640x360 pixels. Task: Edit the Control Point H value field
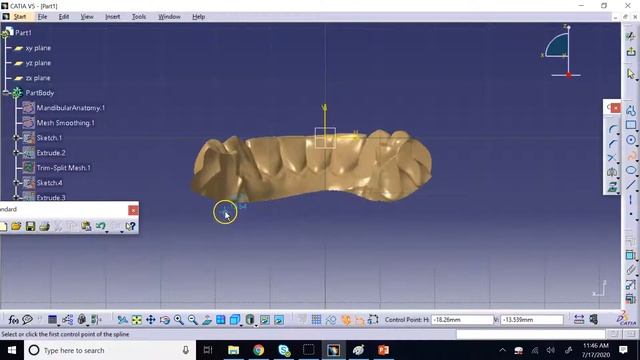tap(462, 320)
